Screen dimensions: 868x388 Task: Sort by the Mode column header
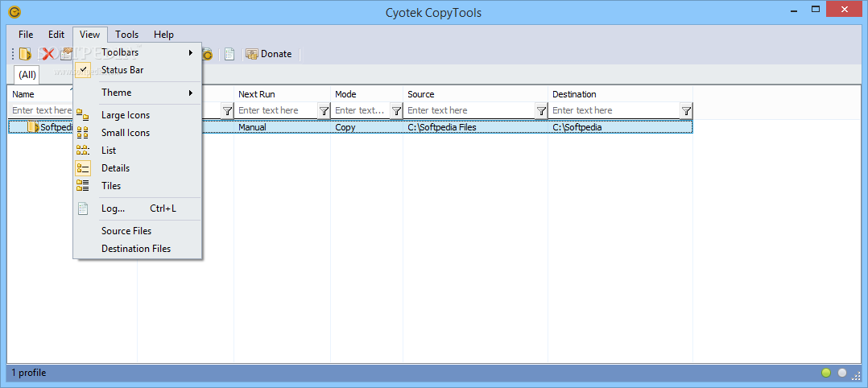click(367, 94)
